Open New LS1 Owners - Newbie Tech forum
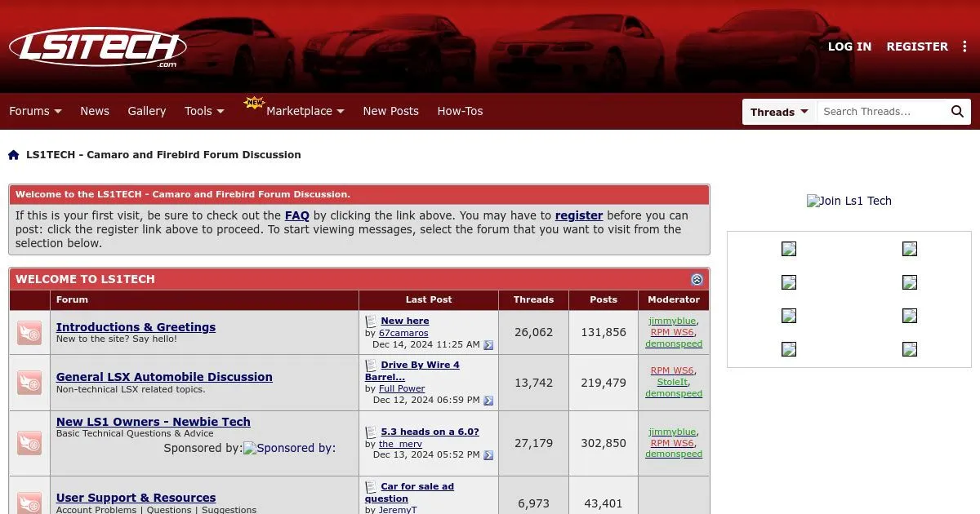The height and width of the screenshot is (514, 980). point(154,422)
